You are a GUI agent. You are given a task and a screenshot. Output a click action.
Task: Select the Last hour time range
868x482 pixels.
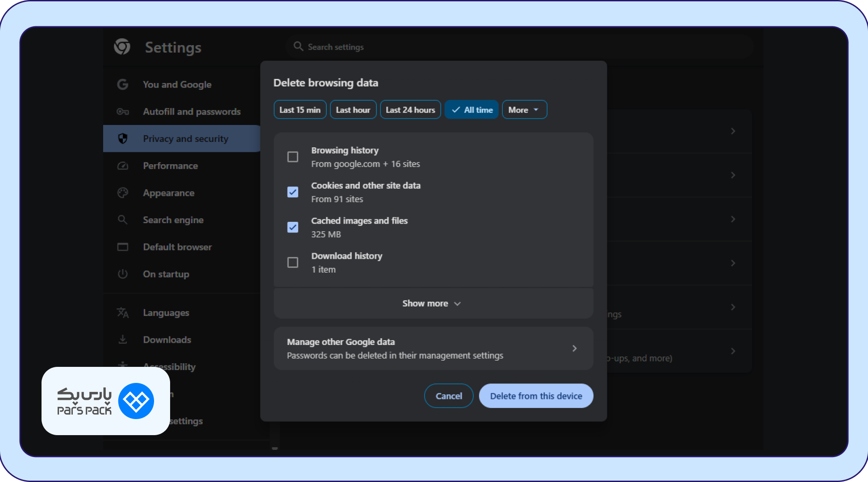pyautogui.click(x=353, y=110)
